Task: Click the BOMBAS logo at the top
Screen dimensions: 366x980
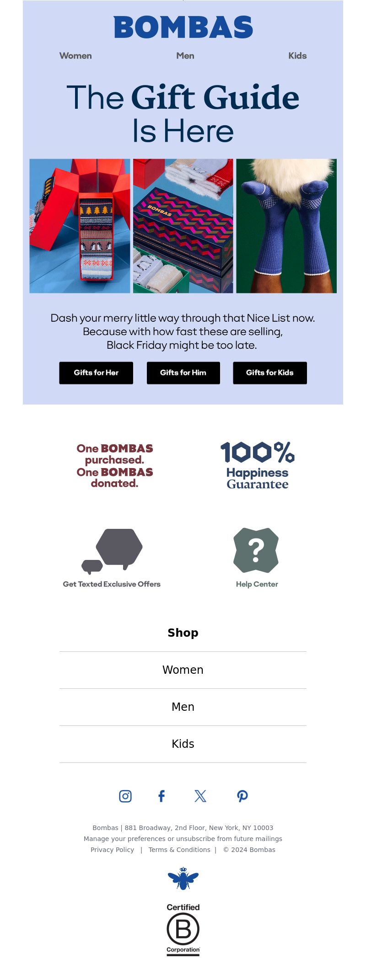Action: [x=183, y=27]
